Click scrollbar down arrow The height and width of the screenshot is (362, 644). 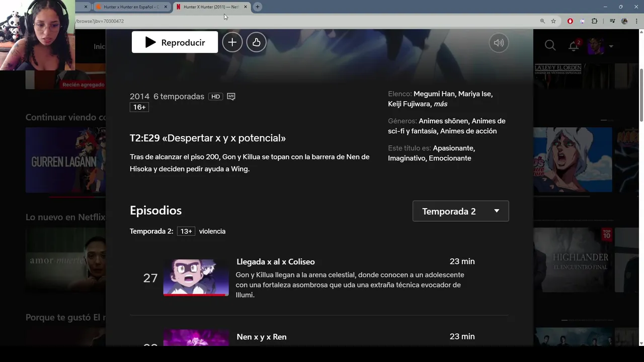point(641,343)
